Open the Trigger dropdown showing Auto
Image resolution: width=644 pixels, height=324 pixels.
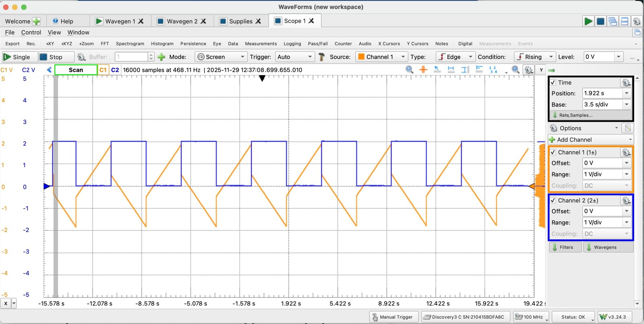[x=295, y=57]
